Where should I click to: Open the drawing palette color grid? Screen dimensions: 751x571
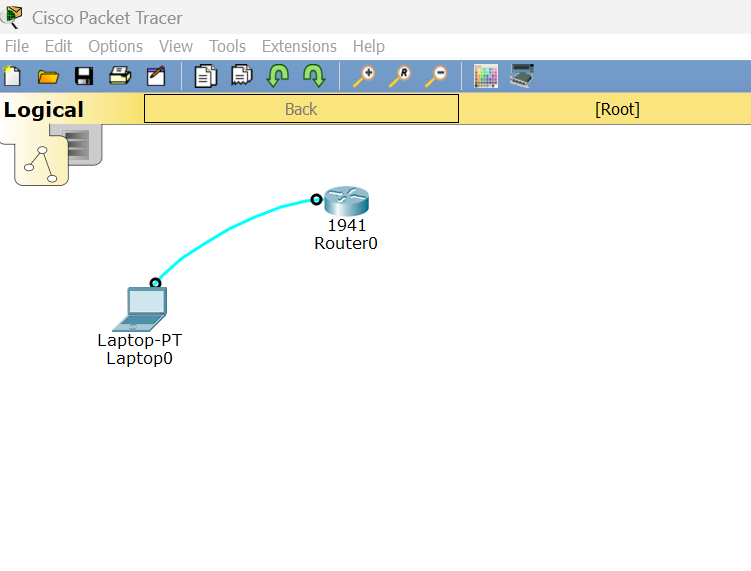point(485,76)
